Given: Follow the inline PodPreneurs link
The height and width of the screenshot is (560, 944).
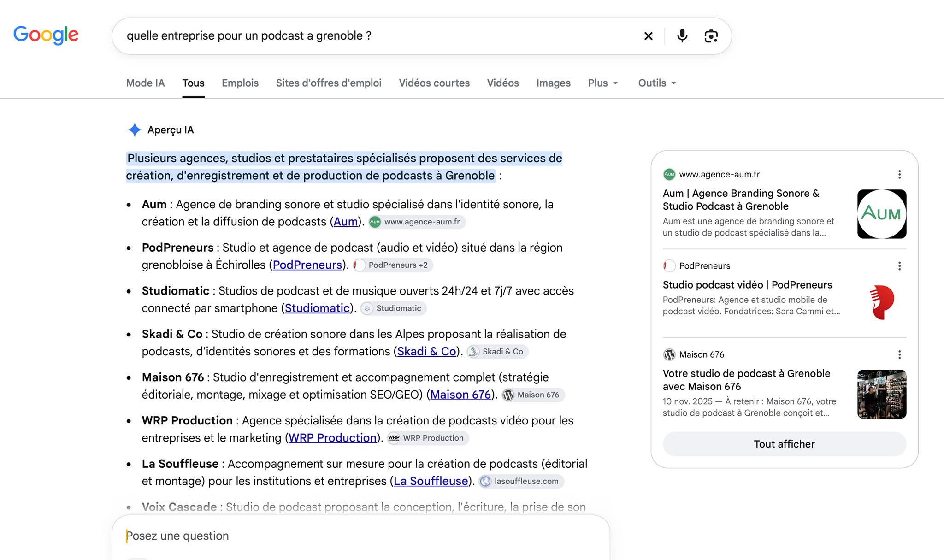Looking at the screenshot, I should (x=307, y=265).
